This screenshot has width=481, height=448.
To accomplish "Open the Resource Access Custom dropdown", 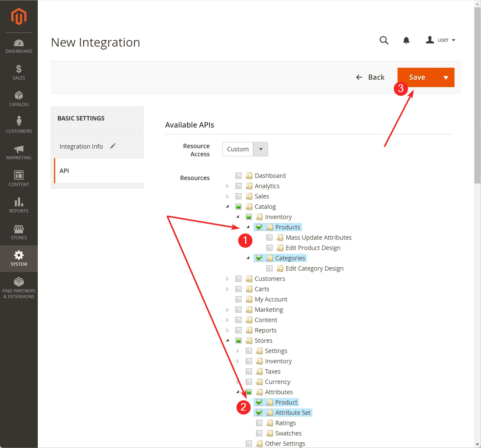I will point(245,149).
